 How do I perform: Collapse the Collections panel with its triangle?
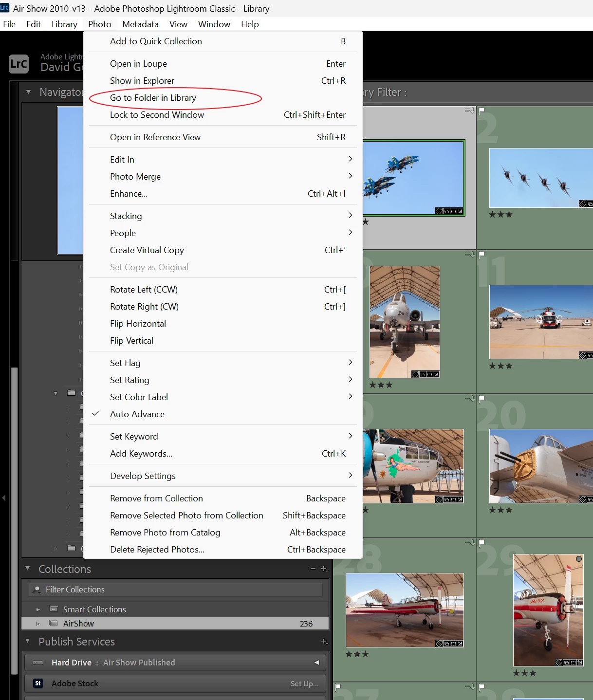click(28, 569)
